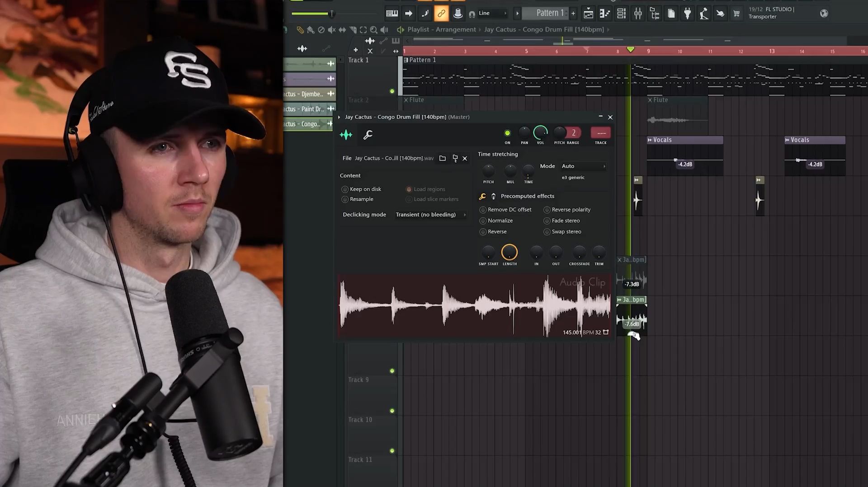Select the delete tool in playlist

(x=321, y=30)
